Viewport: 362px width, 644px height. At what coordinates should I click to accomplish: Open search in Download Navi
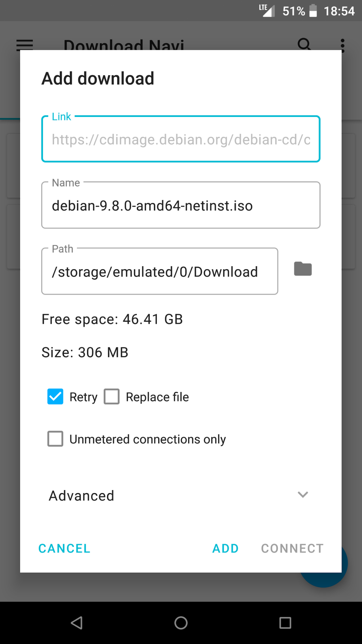[x=304, y=45]
